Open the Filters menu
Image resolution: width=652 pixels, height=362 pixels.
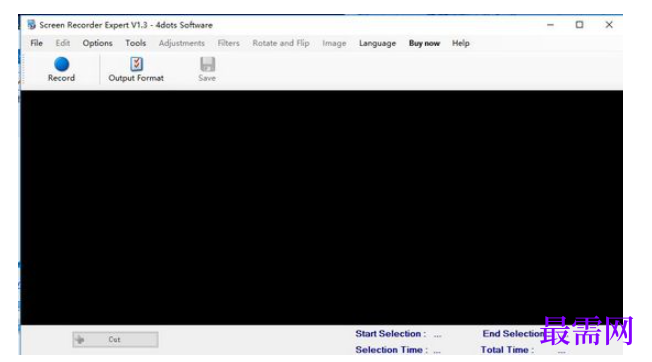pyautogui.click(x=229, y=43)
